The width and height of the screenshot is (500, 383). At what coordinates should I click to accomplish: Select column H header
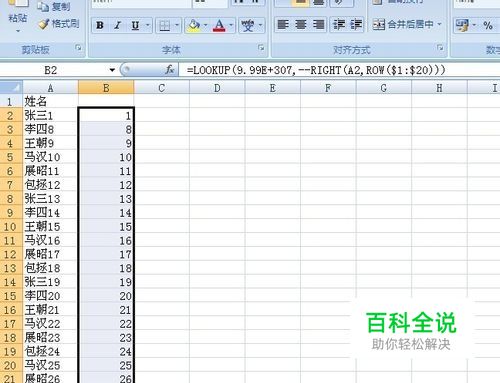[x=439, y=88]
